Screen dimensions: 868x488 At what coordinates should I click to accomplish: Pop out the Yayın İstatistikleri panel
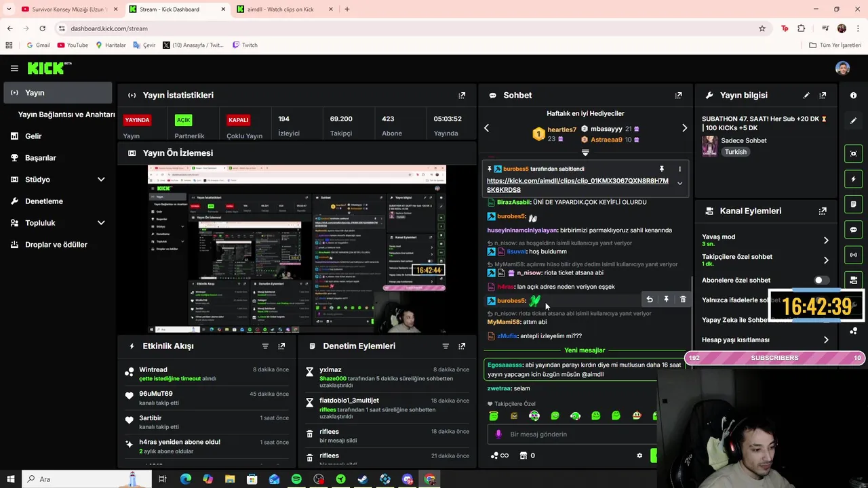tap(462, 96)
